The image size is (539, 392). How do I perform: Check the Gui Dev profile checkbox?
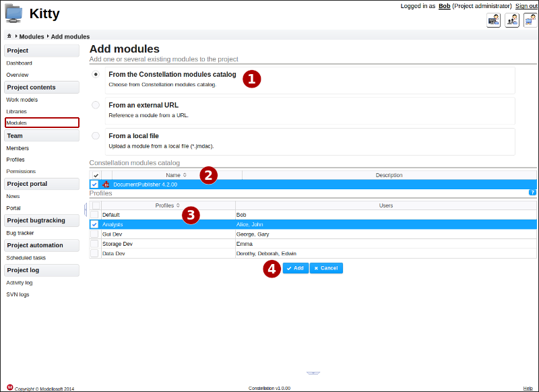point(94,234)
